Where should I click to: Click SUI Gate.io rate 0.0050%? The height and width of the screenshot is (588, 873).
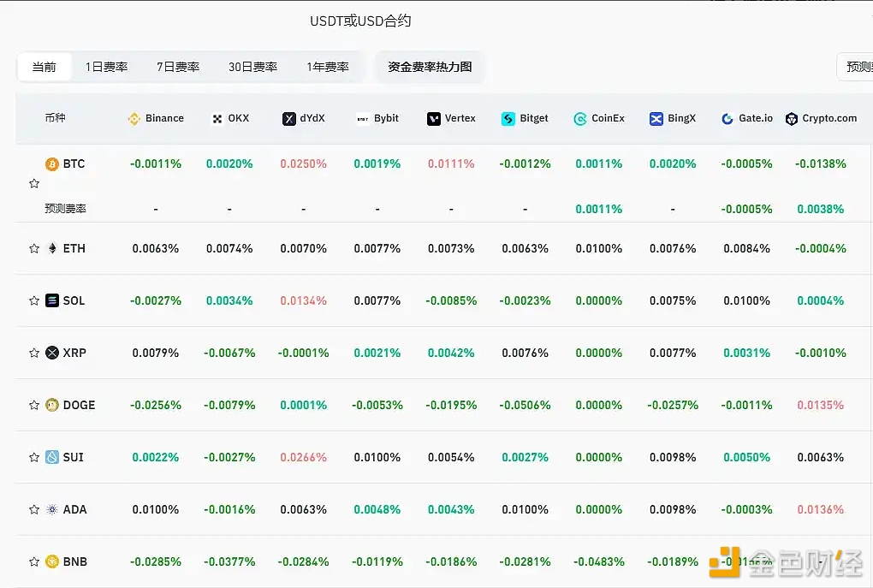(x=746, y=457)
